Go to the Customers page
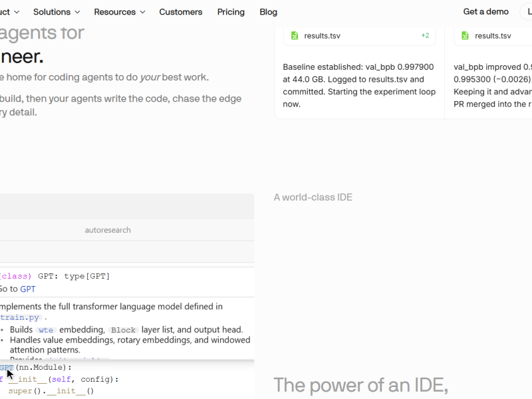 point(180,12)
